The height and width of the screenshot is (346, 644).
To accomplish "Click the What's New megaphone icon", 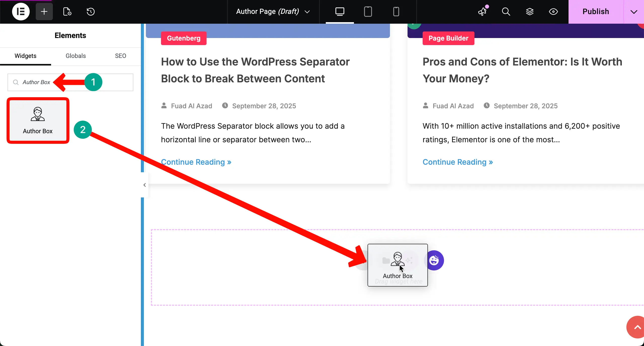I will 482,12.
